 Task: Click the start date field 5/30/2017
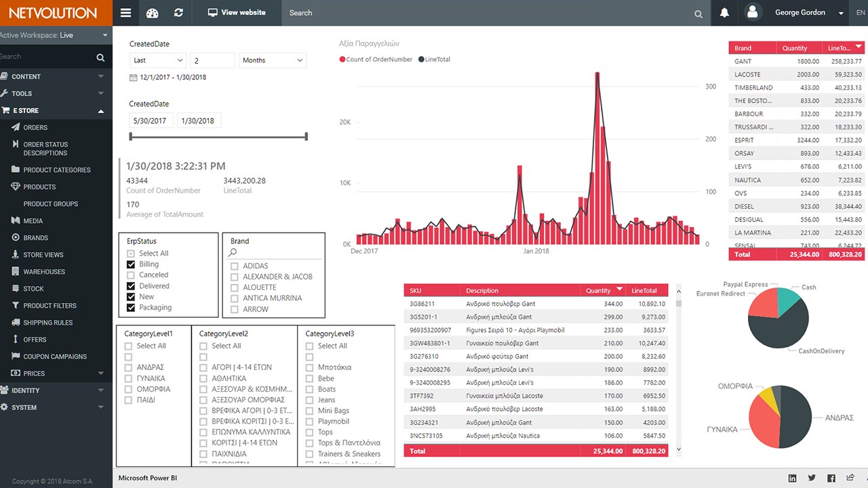[151, 121]
